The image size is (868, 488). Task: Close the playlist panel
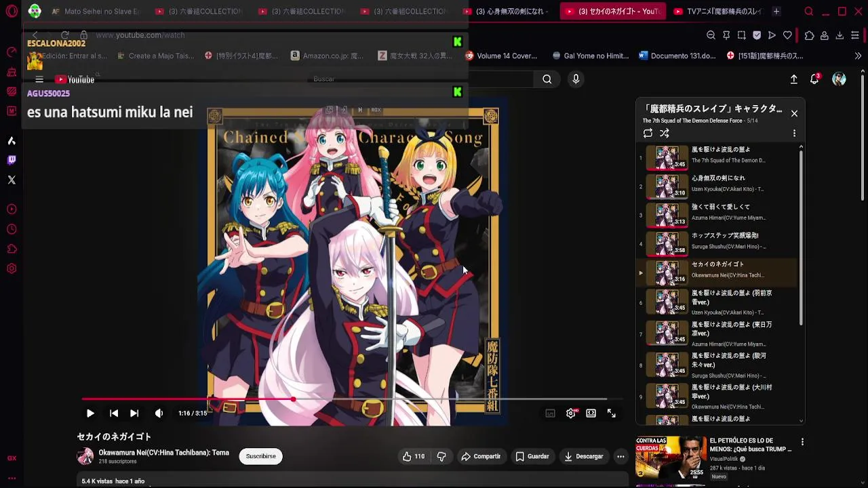[x=794, y=113]
